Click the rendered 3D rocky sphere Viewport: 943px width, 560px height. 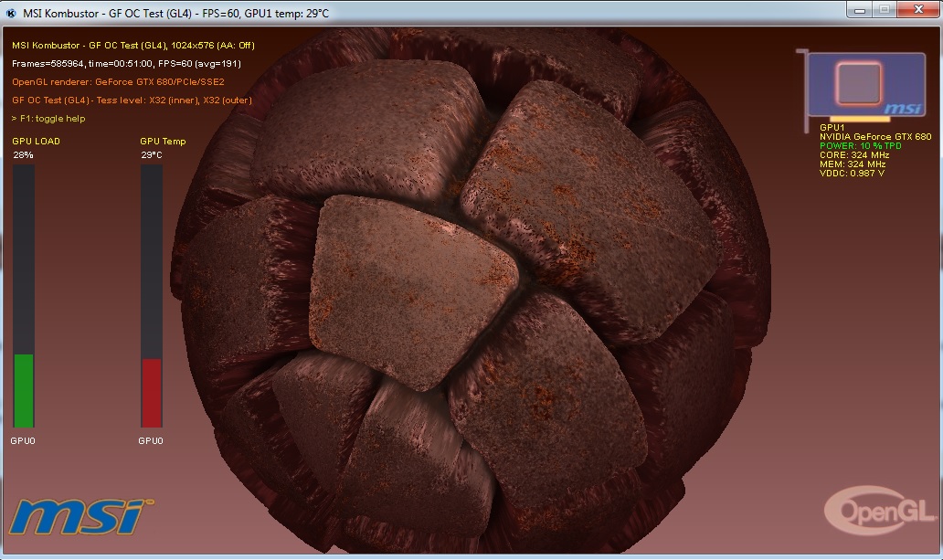coord(475,301)
